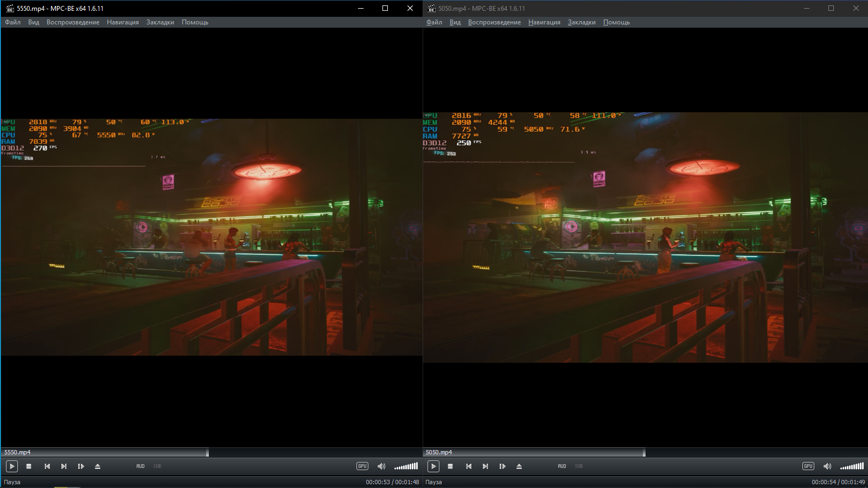Open subtitle selector in 5550.mp4 player
The width and height of the screenshot is (868, 488).
click(x=157, y=466)
